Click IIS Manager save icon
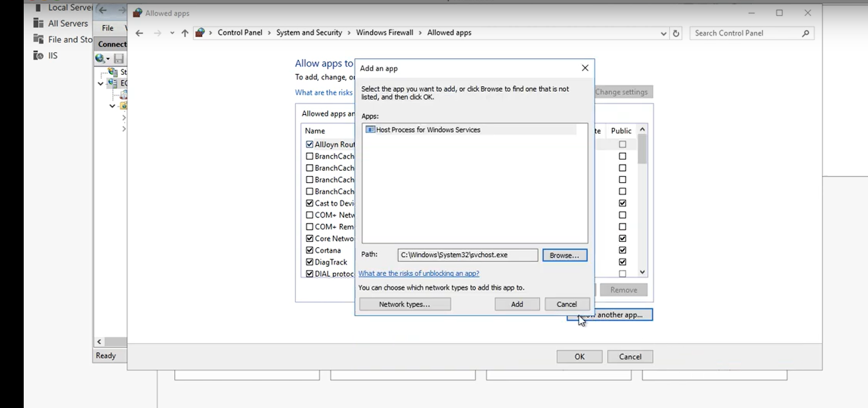This screenshot has width=868, height=408. coord(119,58)
